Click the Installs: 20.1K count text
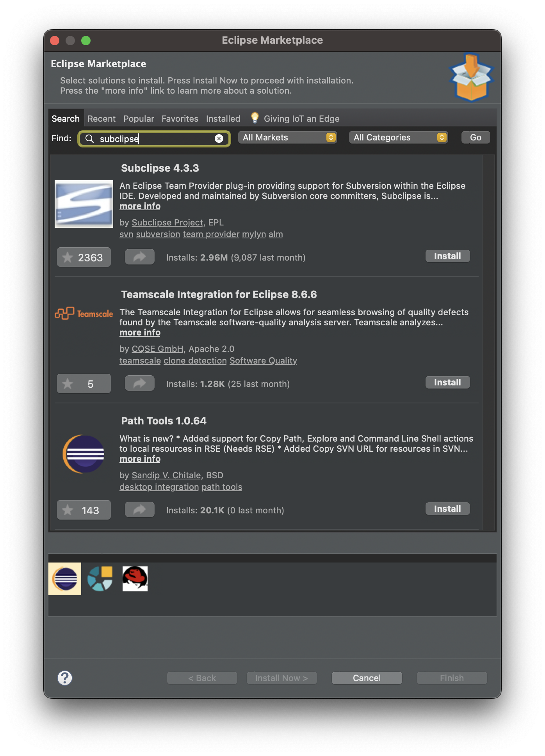This screenshot has height=756, width=545. (x=225, y=510)
